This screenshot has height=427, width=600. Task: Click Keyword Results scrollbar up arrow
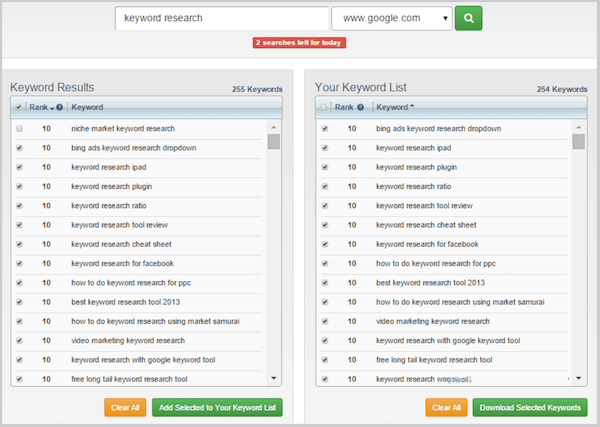(x=274, y=127)
